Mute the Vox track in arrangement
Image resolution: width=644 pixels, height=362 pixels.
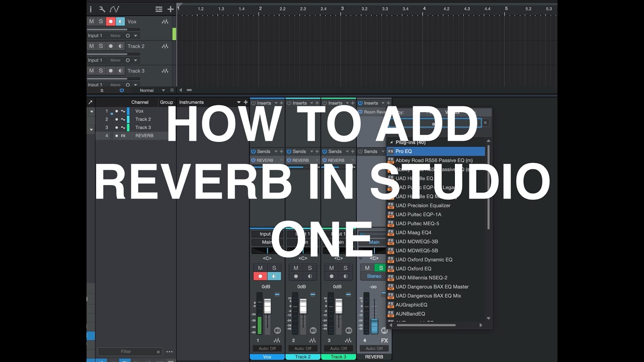pyautogui.click(x=91, y=22)
